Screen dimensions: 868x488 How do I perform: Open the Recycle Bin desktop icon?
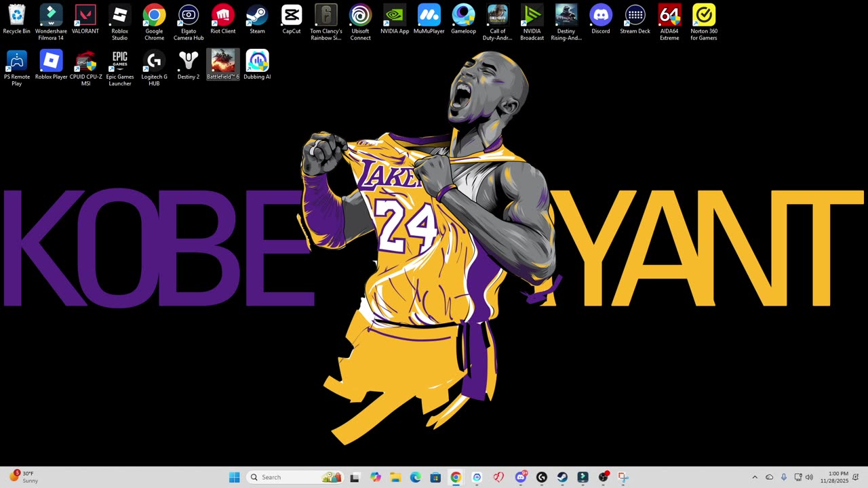click(16, 20)
